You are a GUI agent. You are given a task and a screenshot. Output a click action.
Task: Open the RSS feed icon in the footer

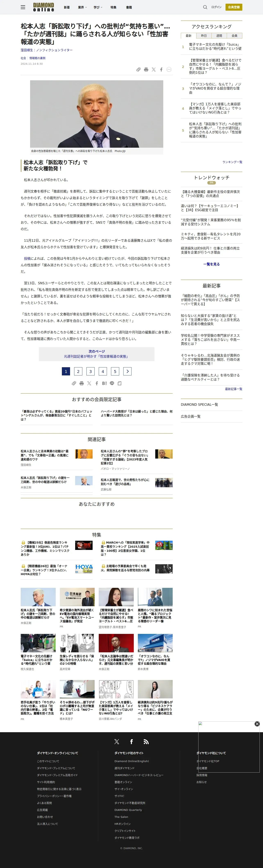coord(146,742)
